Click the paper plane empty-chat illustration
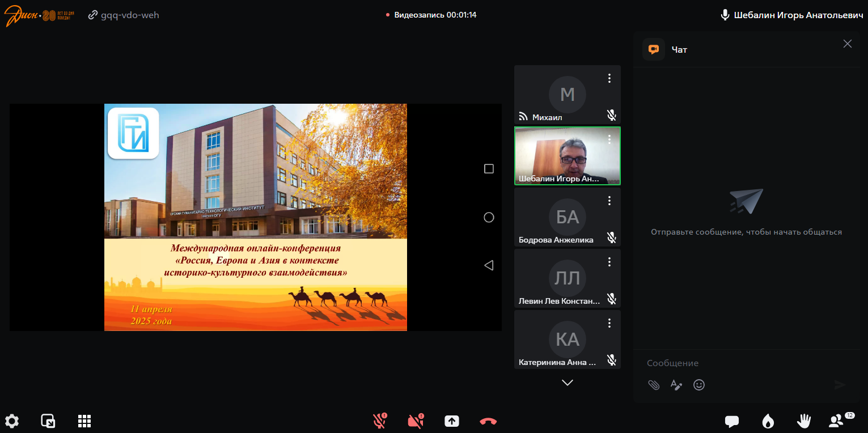 coord(746,201)
